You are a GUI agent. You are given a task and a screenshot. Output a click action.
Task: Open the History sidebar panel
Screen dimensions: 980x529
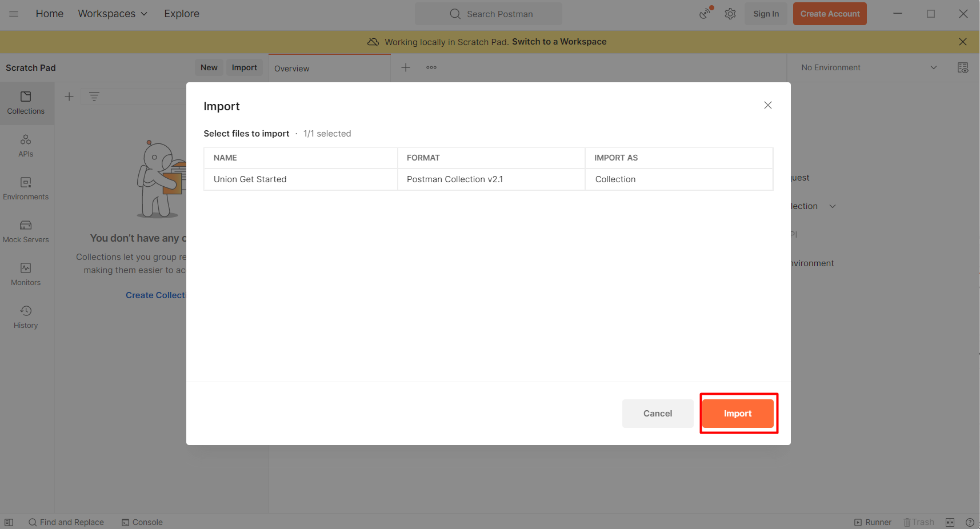tap(26, 318)
